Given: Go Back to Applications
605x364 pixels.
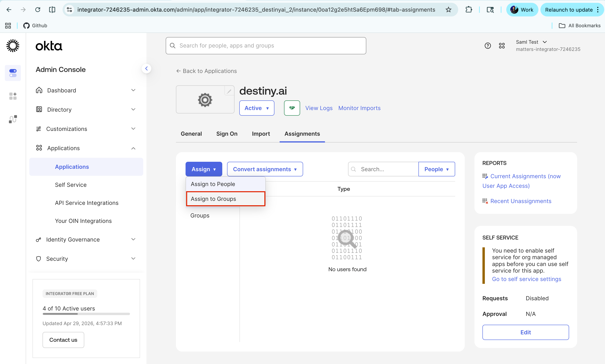Looking at the screenshot, I should tap(206, 71).
